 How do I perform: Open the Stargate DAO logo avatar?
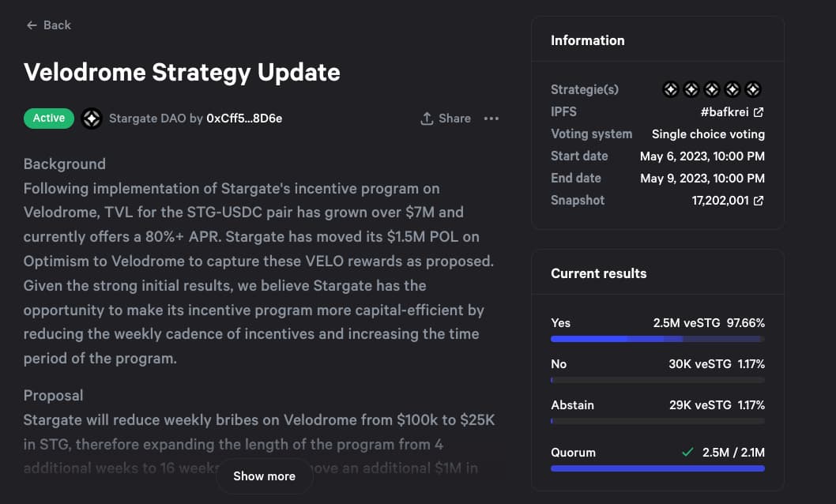click(x=91, y=118)
